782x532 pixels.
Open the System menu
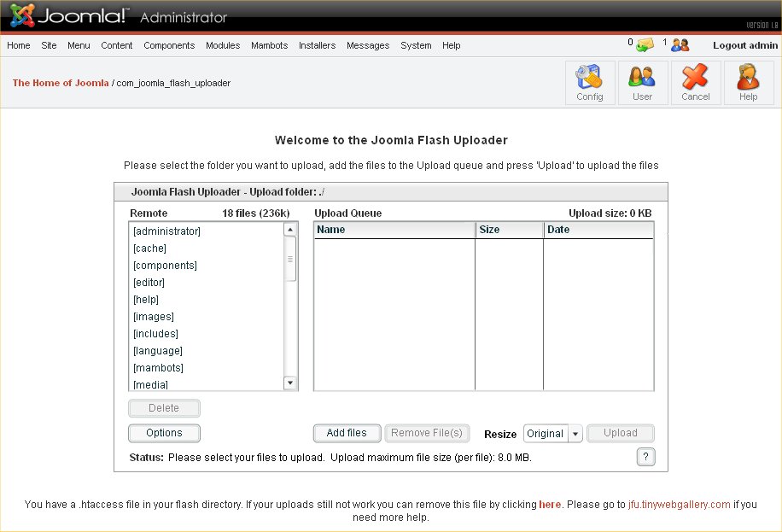pyautogui.click(x=416, y=45)
